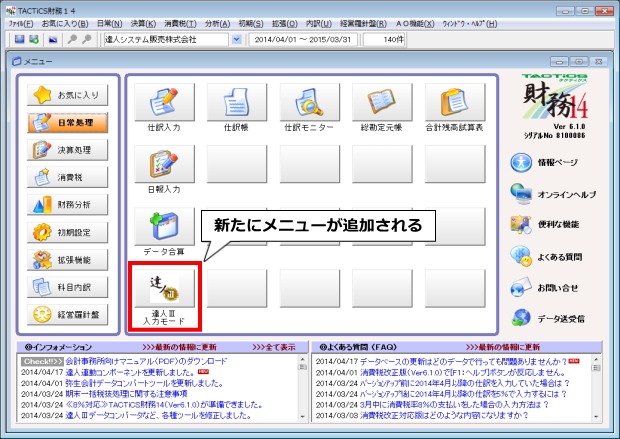620x439 pixels.
Task: Open データ合算 data merge icon
Action: (164, 226)
